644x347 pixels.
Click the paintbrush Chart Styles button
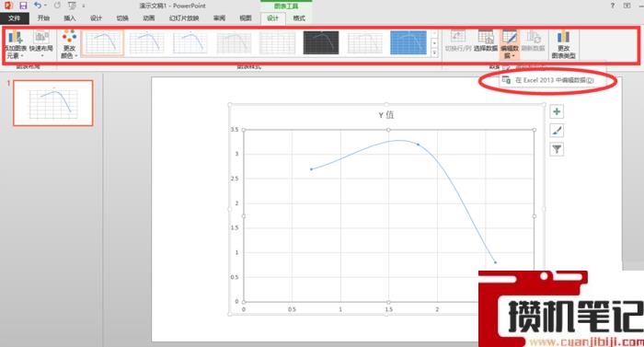click(x=557, y=131)
